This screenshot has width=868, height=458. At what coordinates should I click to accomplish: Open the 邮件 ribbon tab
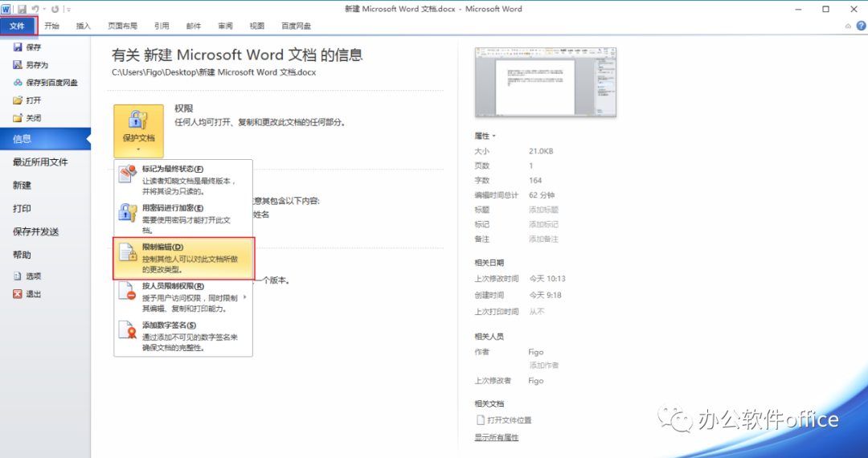(193, 26)
